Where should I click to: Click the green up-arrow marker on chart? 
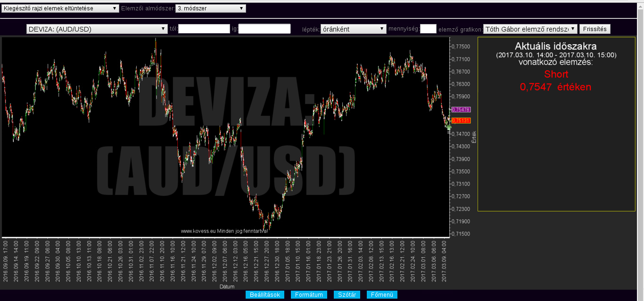449,126
